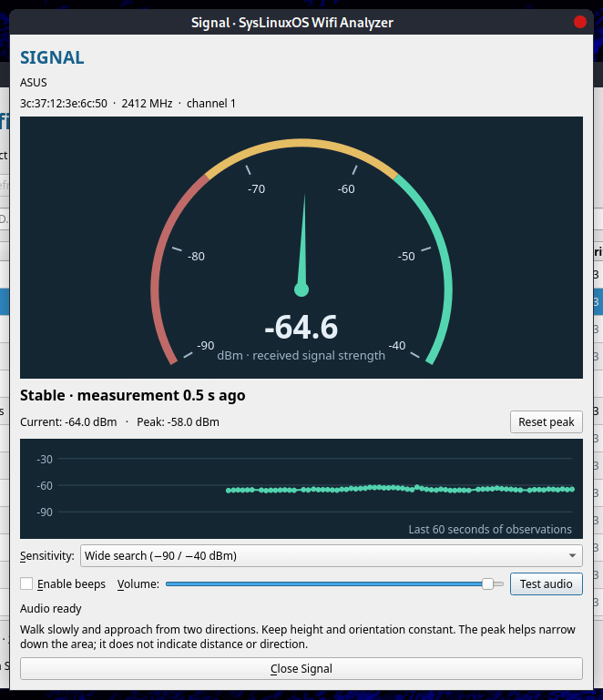
Task: Click the -60 gauge tick label
Action: click(346, 188)
